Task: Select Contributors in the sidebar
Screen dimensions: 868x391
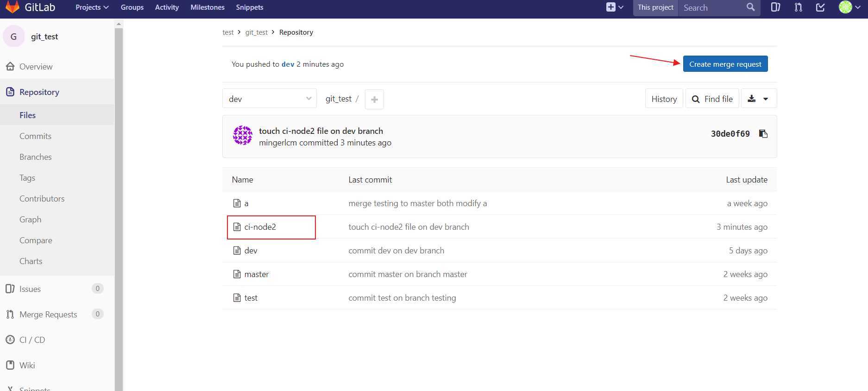Action: click(x=42, y=198)
